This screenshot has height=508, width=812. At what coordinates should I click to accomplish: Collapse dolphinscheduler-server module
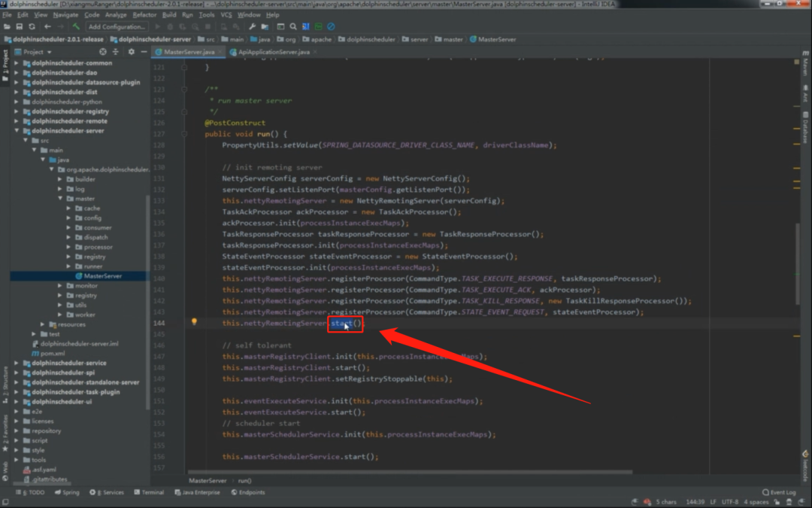tap(16, 131)
